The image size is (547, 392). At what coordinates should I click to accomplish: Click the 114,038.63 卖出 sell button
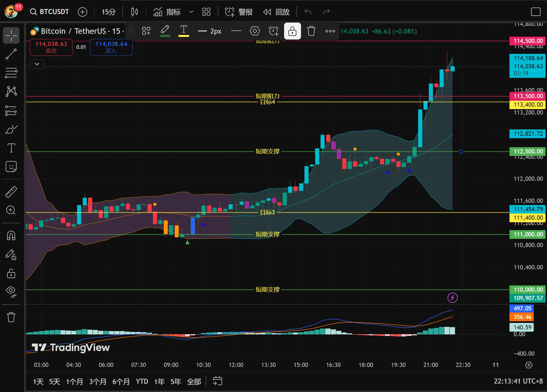(x=51, y=47)
